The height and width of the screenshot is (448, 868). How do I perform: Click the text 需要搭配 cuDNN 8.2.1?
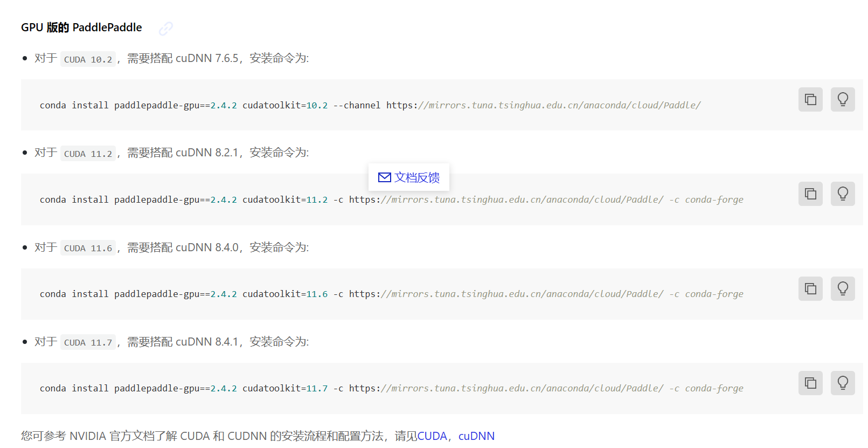pyautogui.click(x=183, y=153)
